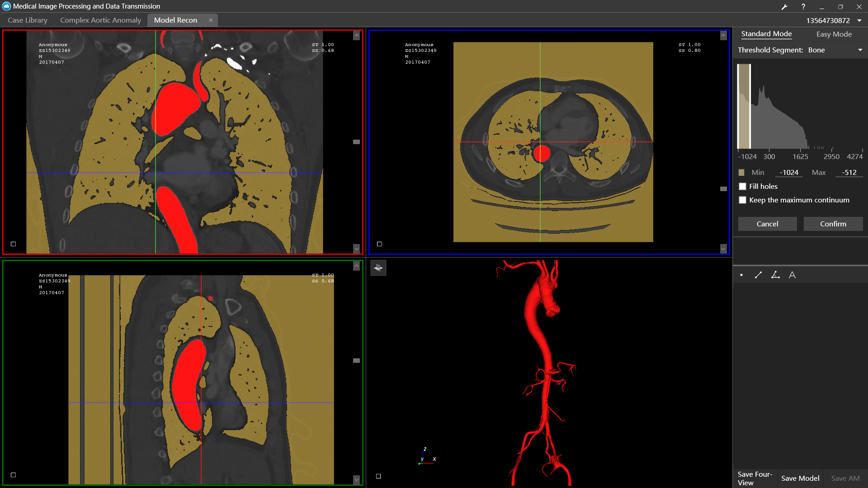Image resolution: width=868 pixels, height=488 pixels.
Task: Open help via question mark icon
Action: (x=803, y=7)
